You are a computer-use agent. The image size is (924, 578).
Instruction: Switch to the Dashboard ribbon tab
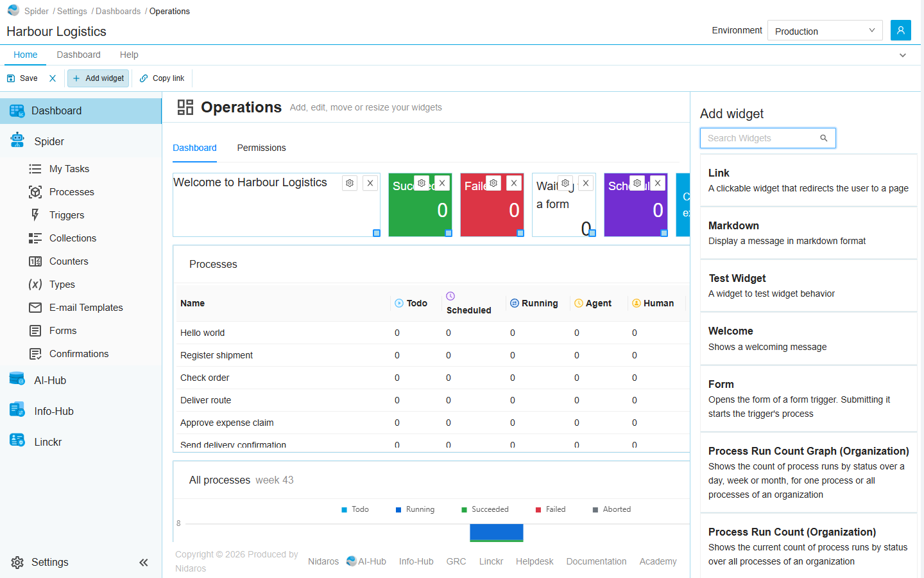coord(78,55)
